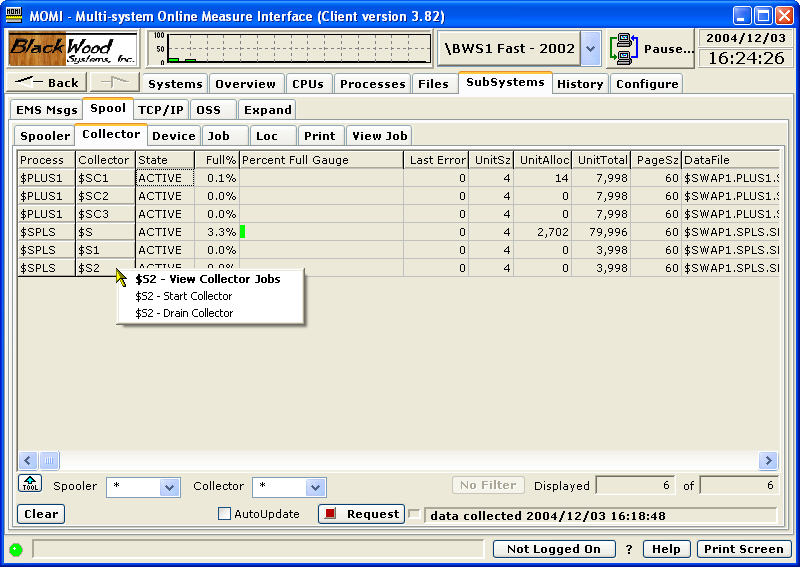Click the Pause button with computers icon

click(650, 48)
